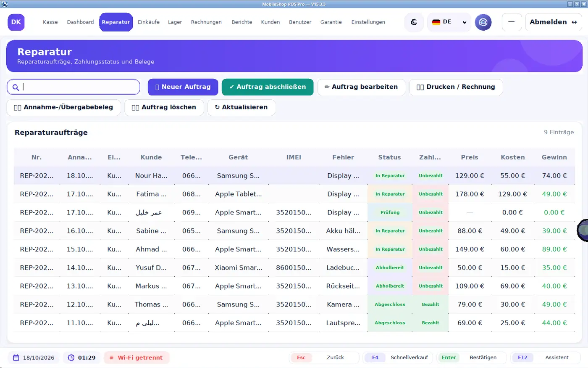Open Einstellungen

point(368,22)
